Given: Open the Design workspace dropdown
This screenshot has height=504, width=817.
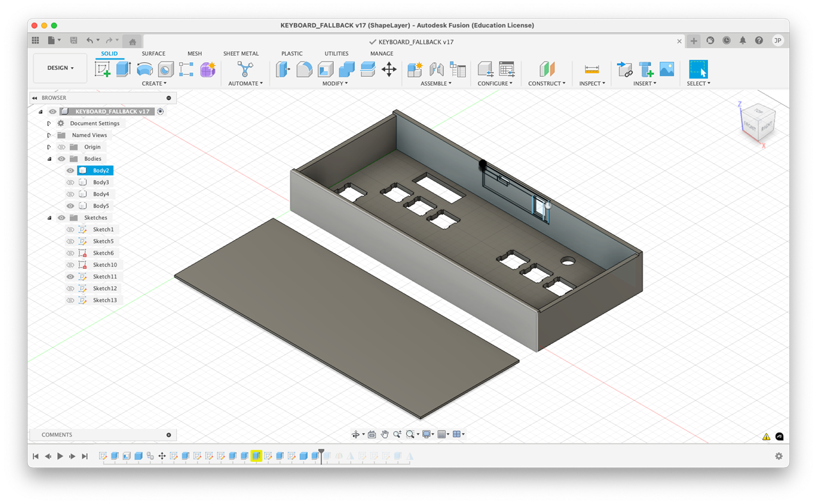Looking at the screenshot, I should click(x=60, y=68).
